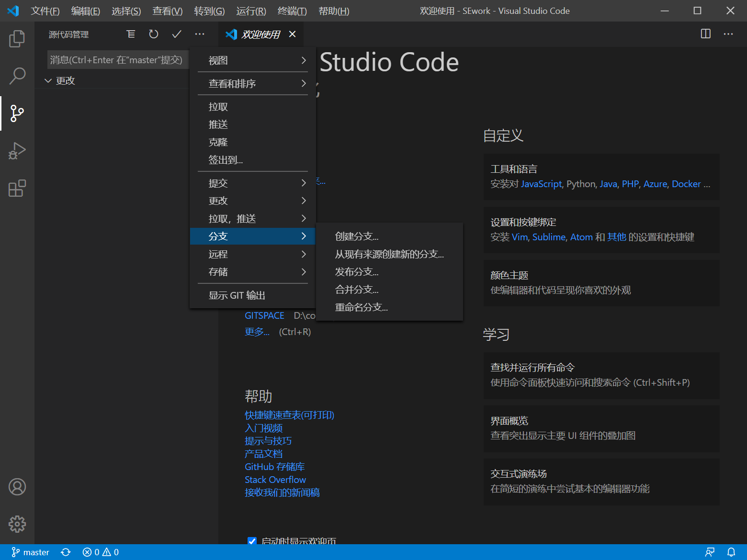Expand the 远程 submenu
The image size is (747, 560).
pos(253,254)
